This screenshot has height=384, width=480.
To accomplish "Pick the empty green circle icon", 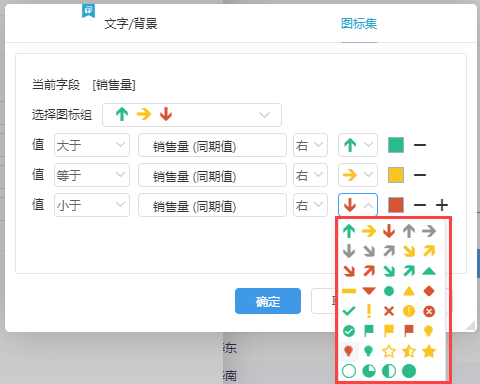I will click(349, 371).
